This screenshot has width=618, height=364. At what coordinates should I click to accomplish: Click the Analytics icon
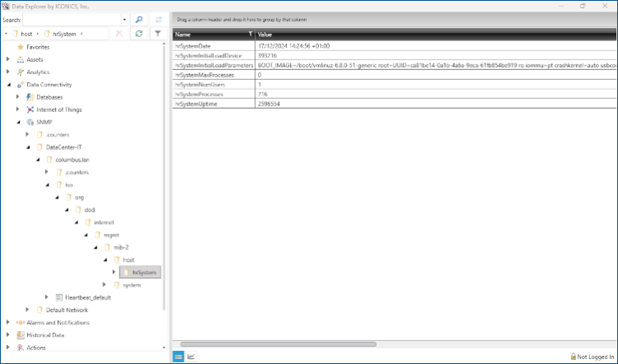point(21,72)
